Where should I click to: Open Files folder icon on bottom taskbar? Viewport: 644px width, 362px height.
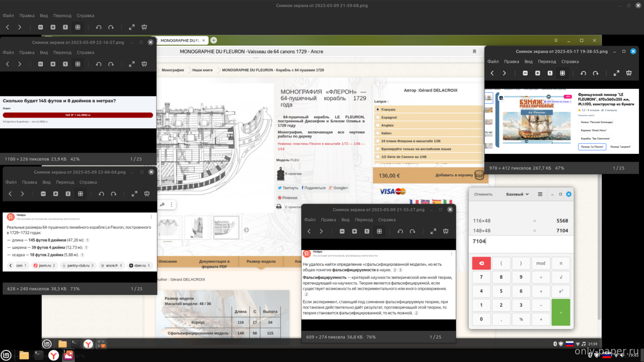24,355
